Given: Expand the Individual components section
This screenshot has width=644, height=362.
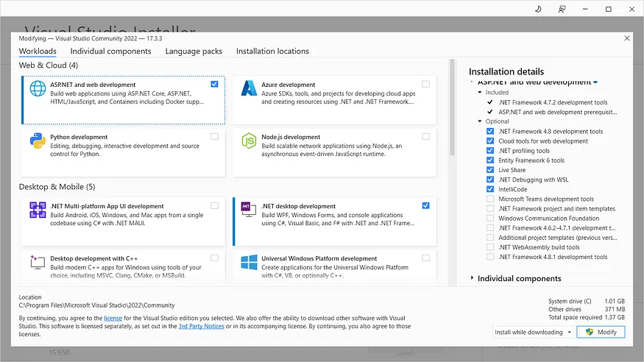Looking at the screenshot, I should 473,279.
